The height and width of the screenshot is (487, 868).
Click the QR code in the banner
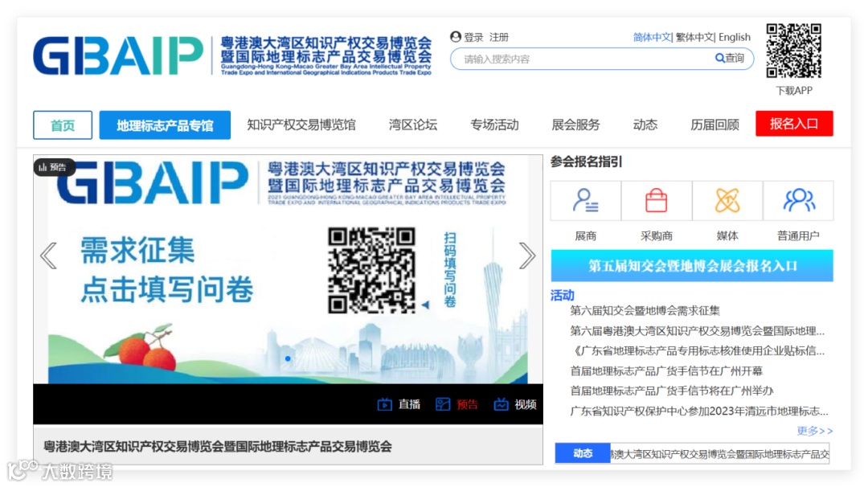pos(371,270)
